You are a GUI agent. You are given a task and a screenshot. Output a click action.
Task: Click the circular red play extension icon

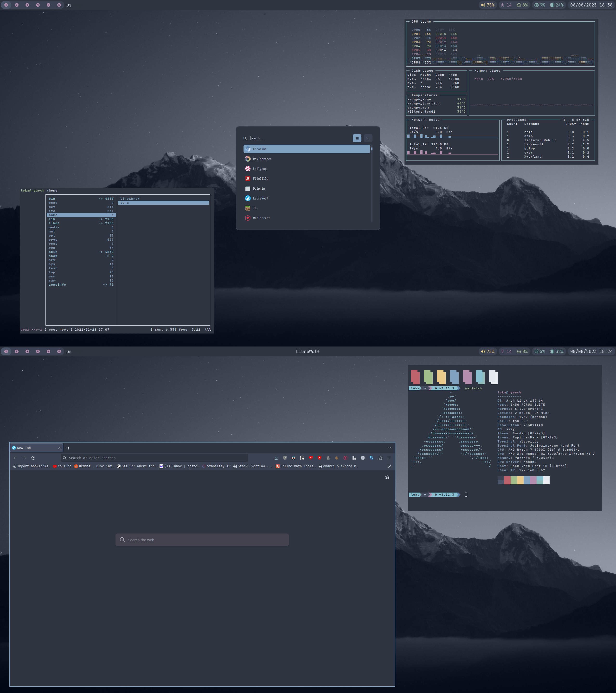346,458
